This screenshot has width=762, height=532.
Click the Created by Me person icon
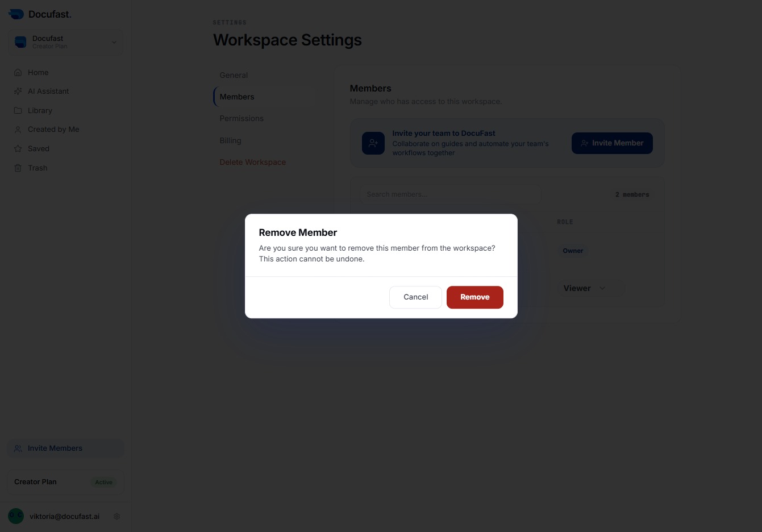[18, 130]
